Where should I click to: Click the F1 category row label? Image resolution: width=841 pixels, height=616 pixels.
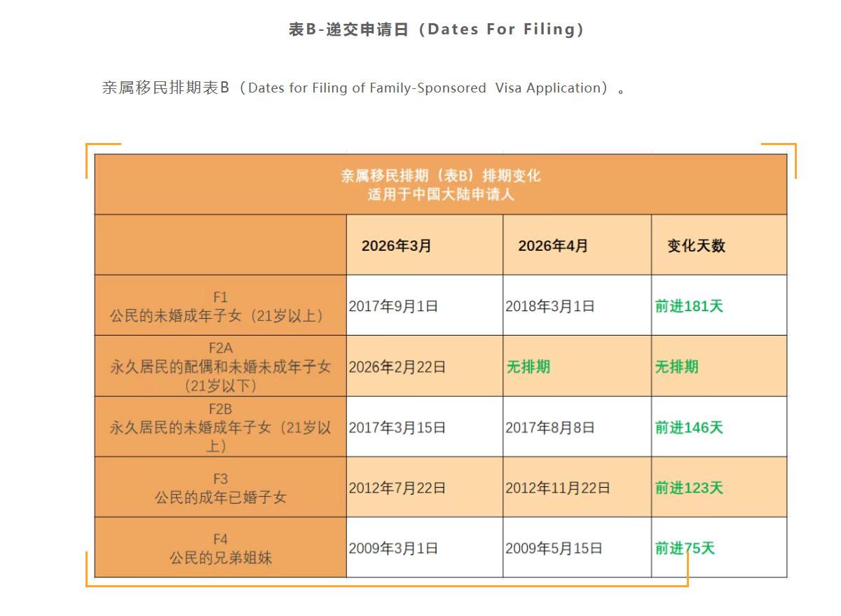tap(219, 306)
